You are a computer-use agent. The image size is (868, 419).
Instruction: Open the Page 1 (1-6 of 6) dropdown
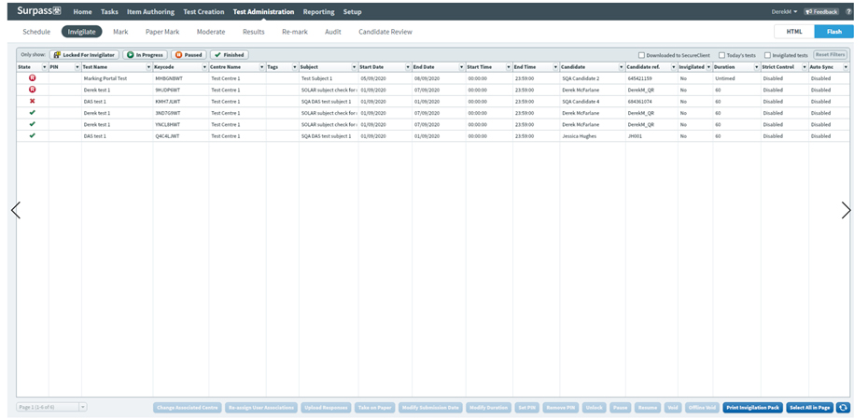(51, 408)
